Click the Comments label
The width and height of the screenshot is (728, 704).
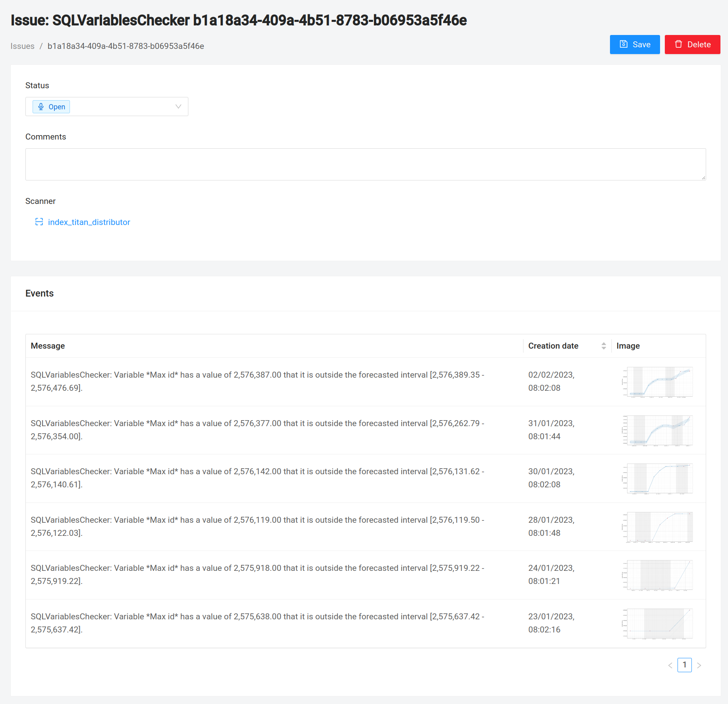tap(46, 137)
